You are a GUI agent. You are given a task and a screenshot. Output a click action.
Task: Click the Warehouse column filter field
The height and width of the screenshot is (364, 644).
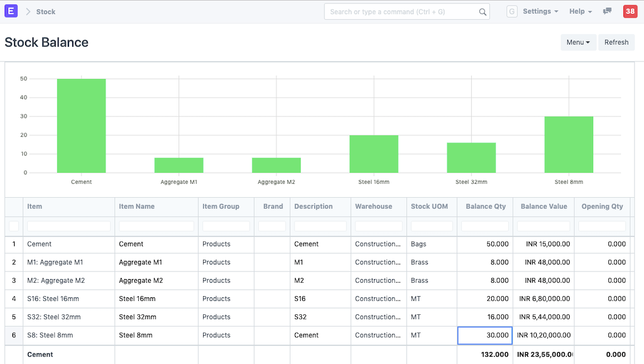378,226
